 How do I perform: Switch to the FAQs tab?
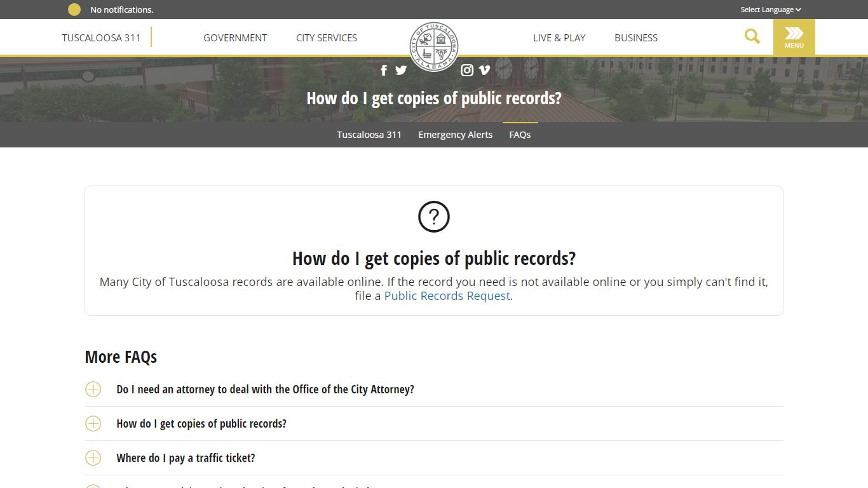pyautogui.click(x=520, y=135)
